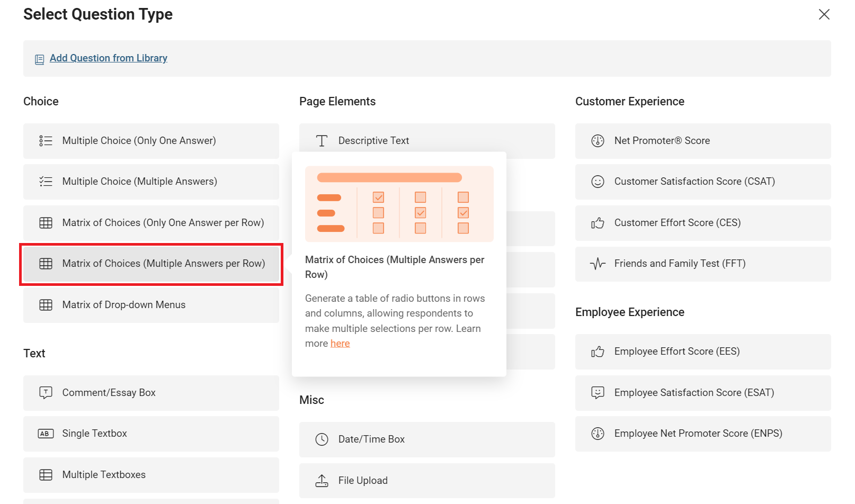Screen dimensions: 855x504
Task: Select Customer Effort Score (CES)
Action: (x=703, y=223)
